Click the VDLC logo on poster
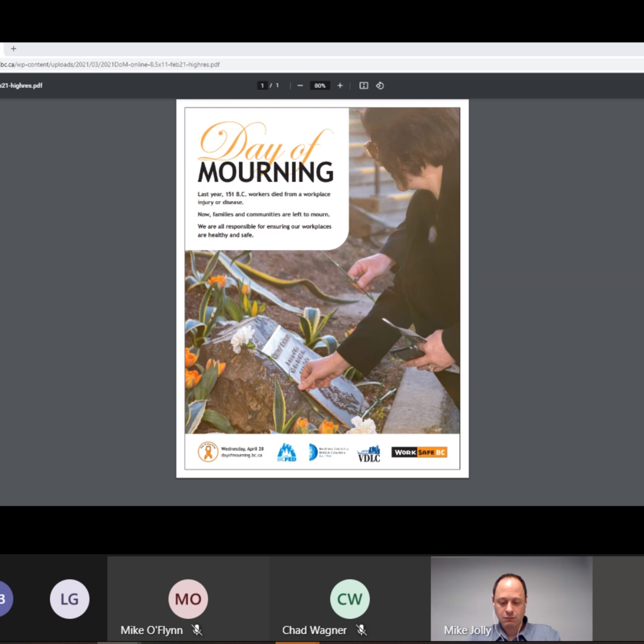644x644 pixels. tap(369, 453)
